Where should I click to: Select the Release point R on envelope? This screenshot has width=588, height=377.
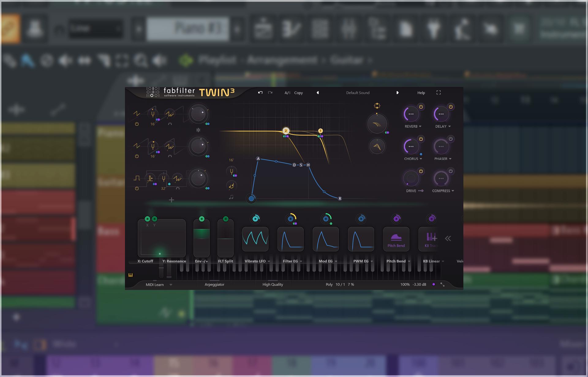pos(340,199)
